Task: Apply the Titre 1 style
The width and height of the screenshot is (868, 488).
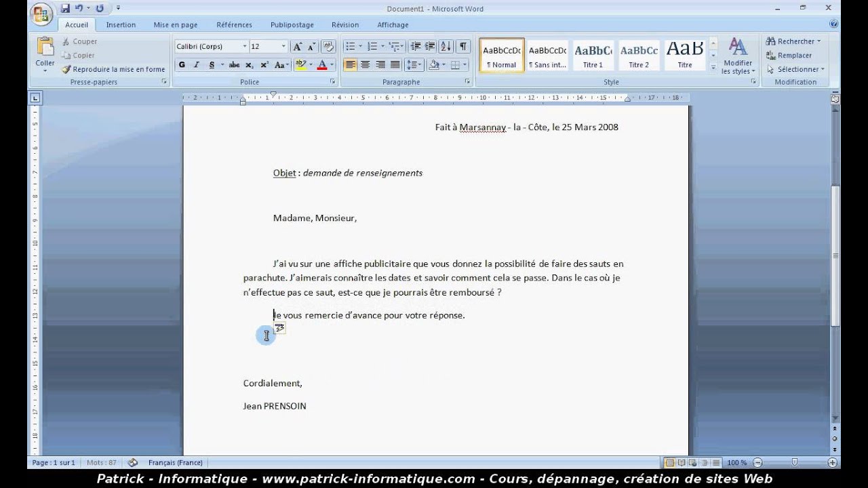Action: (x=593, y=55)
